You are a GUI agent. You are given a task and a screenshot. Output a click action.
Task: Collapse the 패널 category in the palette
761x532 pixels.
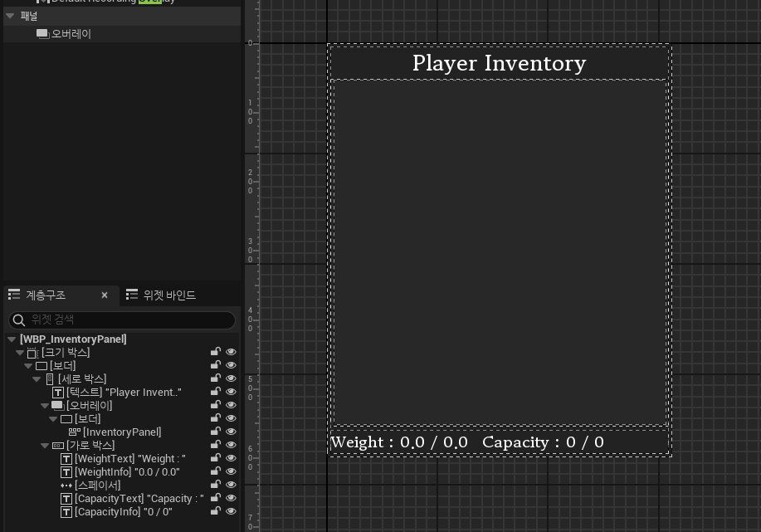[x=10, y=16]
